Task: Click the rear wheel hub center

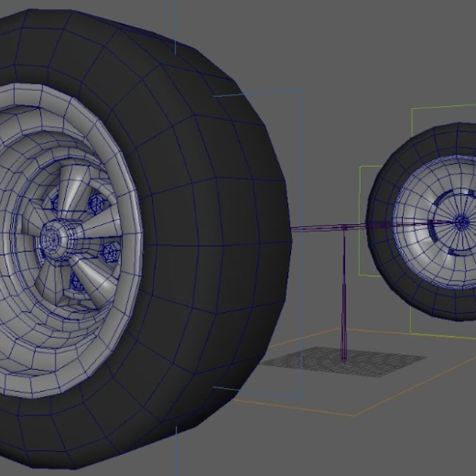Action: [x=461, y=222]
